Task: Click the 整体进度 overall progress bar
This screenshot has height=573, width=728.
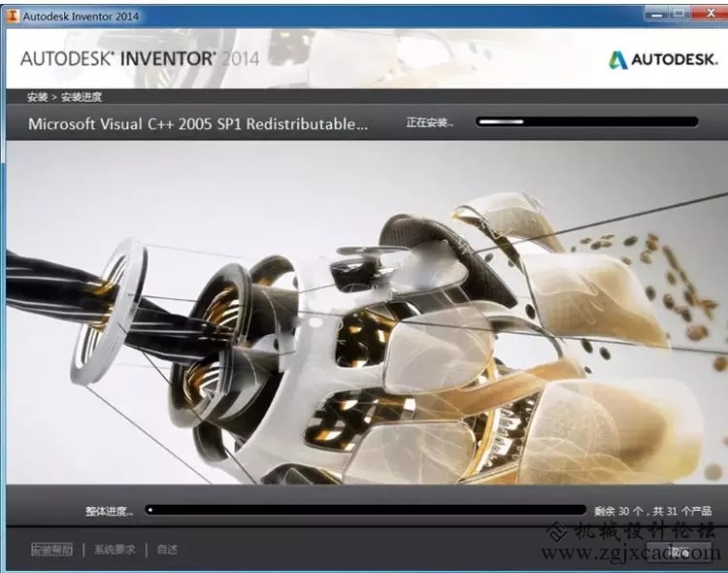Action: (x=366, y=510)
